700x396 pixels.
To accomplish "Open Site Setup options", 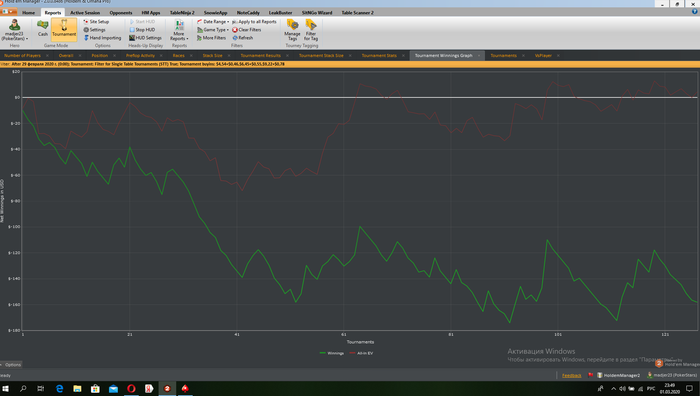I will (96, 21).
